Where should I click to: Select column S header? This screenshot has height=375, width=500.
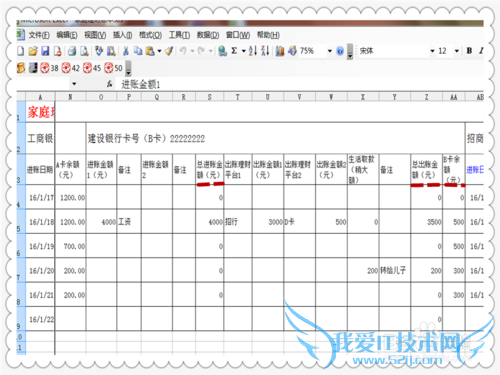[x=210, y=97]
